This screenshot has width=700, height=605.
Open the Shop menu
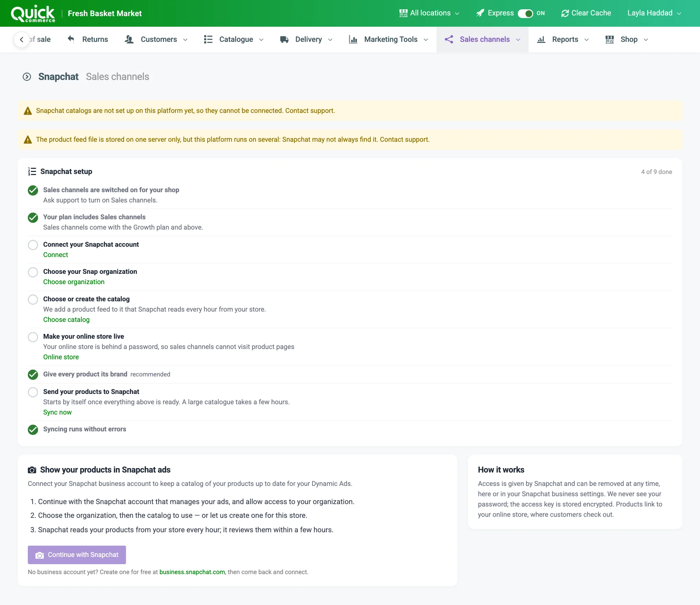[627, 39]
